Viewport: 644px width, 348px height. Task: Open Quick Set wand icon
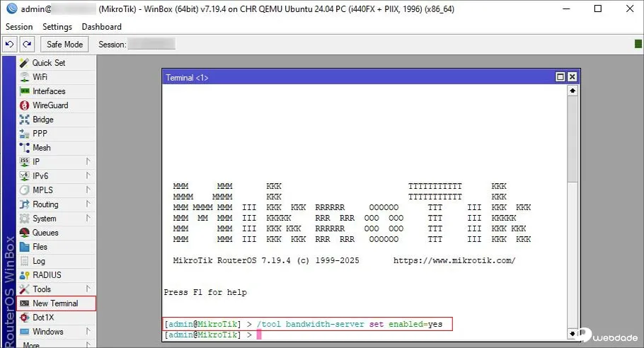coord(24,63)
